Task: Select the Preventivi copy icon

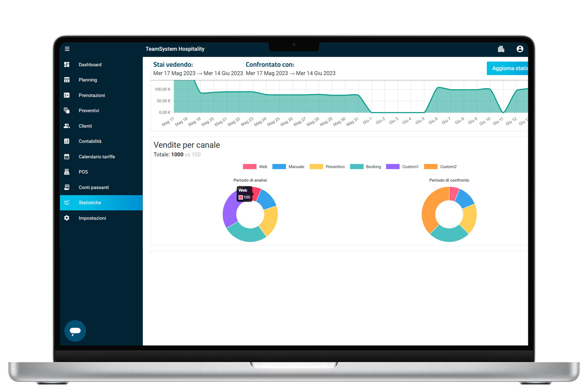Action: 67,110
